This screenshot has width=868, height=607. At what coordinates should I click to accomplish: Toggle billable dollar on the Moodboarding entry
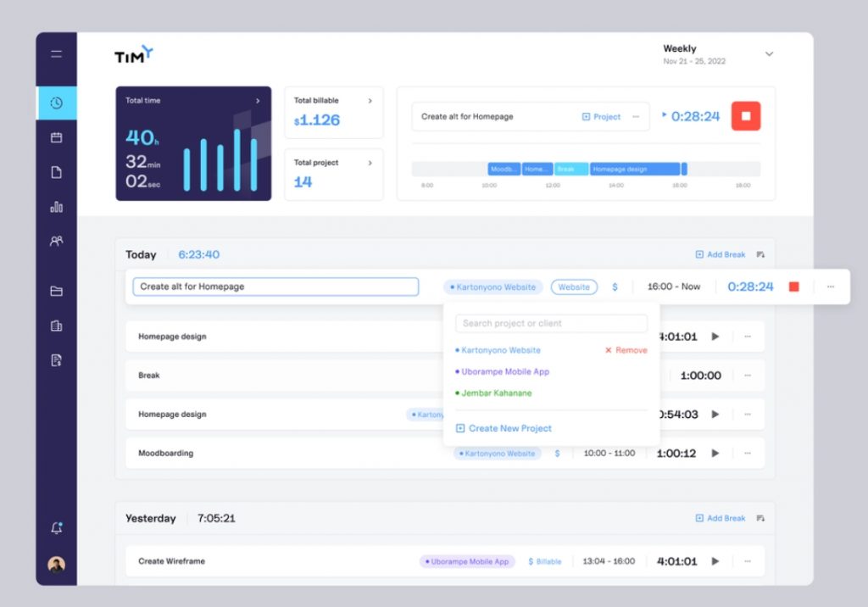[x=557, y=453]
